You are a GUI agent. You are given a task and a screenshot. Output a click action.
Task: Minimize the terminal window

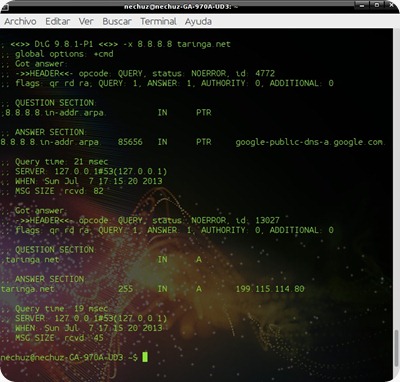362,5
